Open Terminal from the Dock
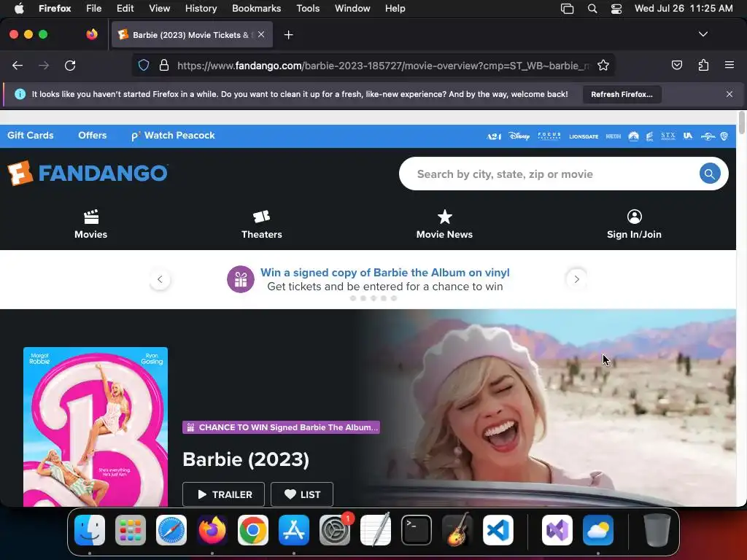Viewport: 747px width, 560px height. coord(417,530)
